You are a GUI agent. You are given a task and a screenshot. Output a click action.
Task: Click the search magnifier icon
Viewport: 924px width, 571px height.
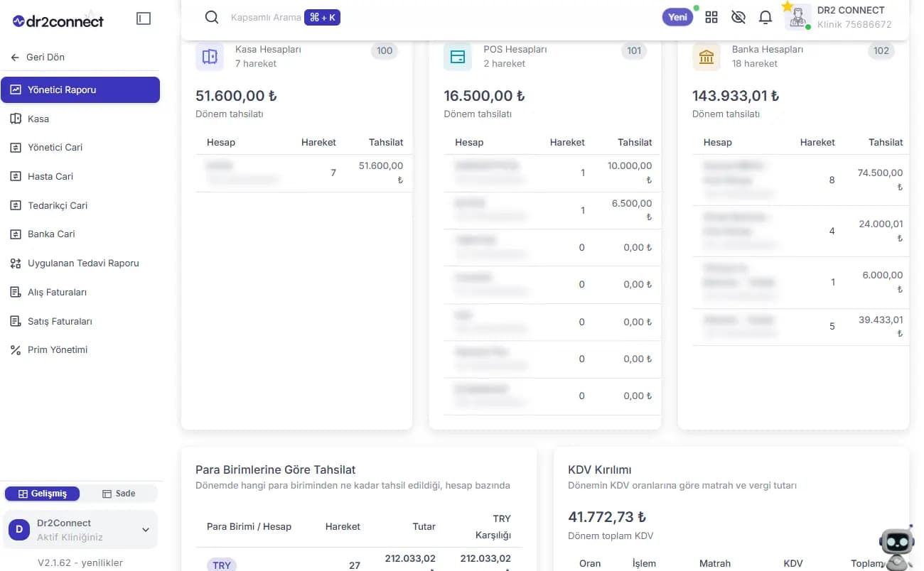click(x=211, y=17)
